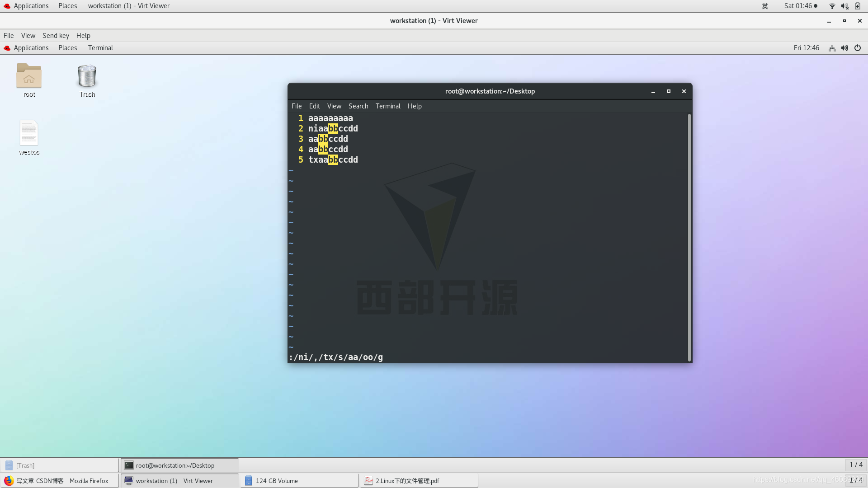Click the Edit menu in terminal

click(314, 105)
